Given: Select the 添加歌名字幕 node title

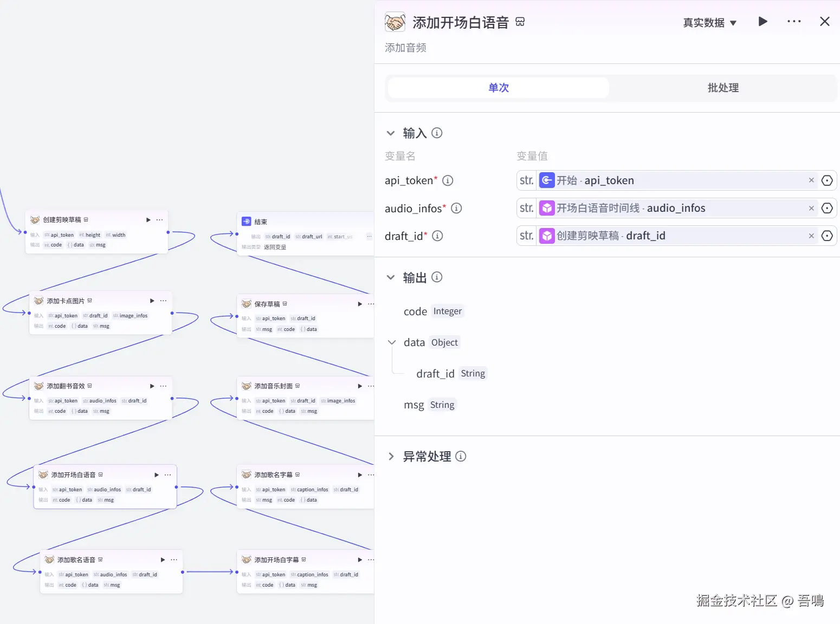Looking at the screenshot, I should (x=274, y=475).
